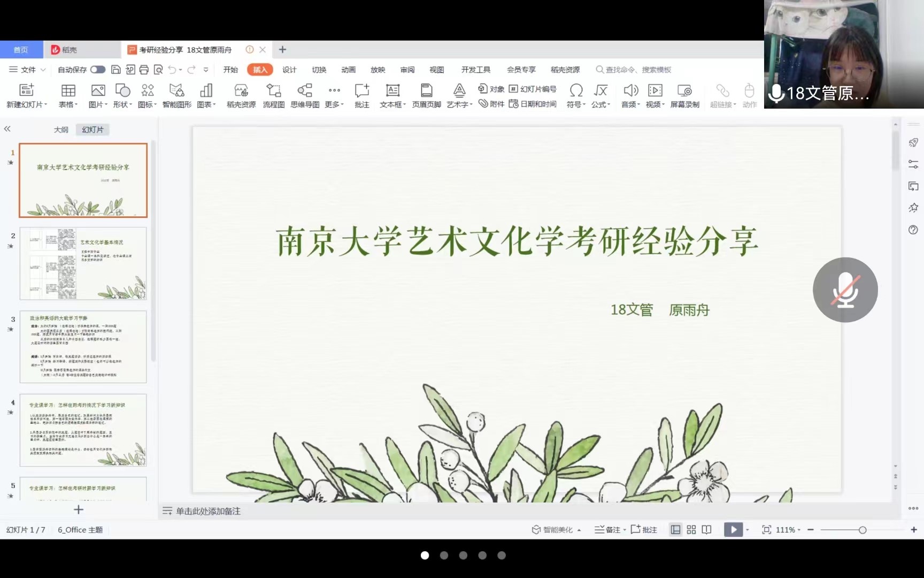924x578 pixels.
Task: Click the 智能美化 smart beautify button
Action: (556, 529)
